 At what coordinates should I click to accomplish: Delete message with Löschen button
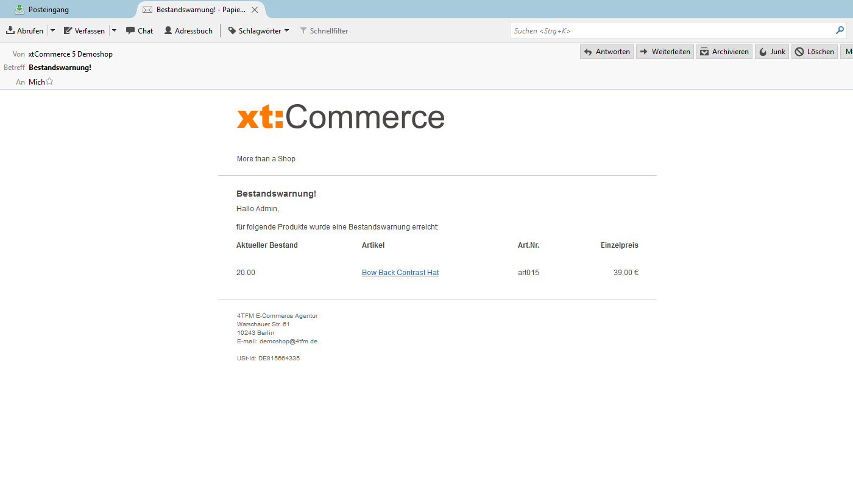[815, 52]
